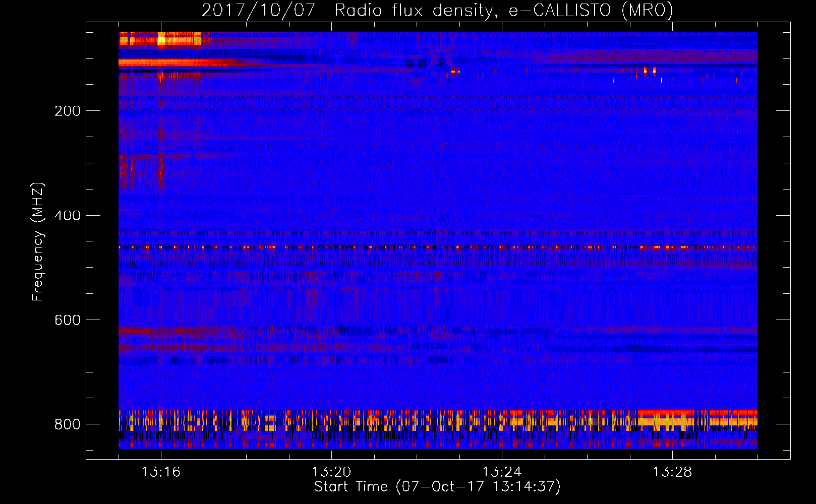Select the 600 frequency tick label

pos(68,321)
